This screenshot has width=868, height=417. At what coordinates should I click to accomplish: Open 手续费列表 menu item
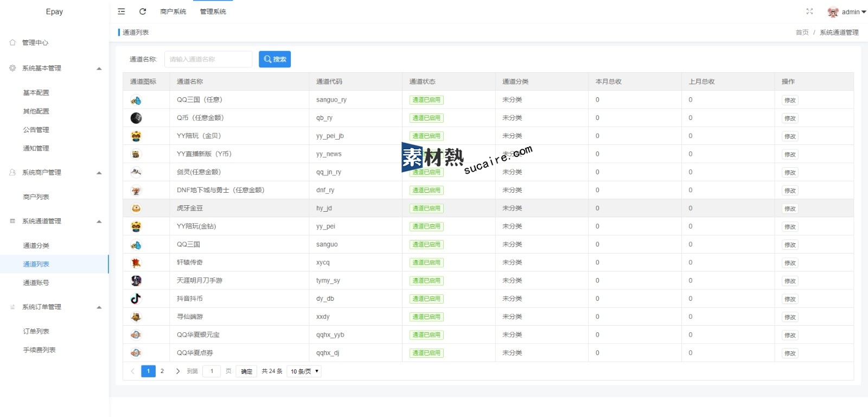39,350
